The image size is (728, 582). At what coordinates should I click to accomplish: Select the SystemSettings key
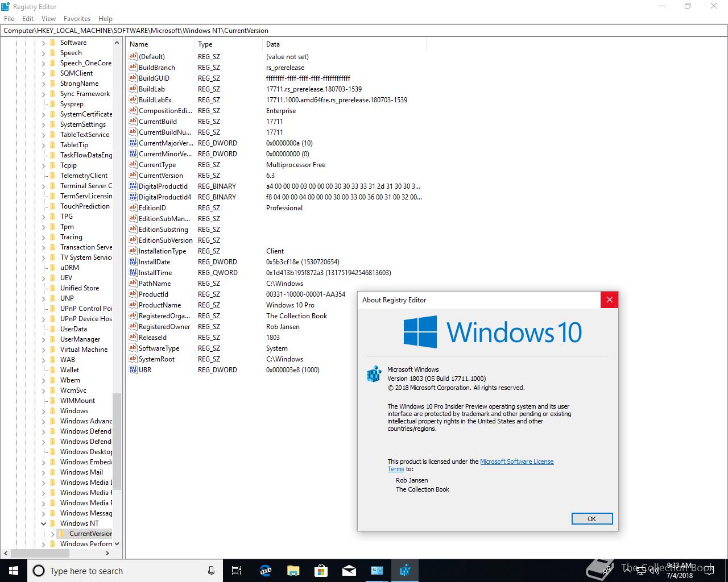point(83,124)
